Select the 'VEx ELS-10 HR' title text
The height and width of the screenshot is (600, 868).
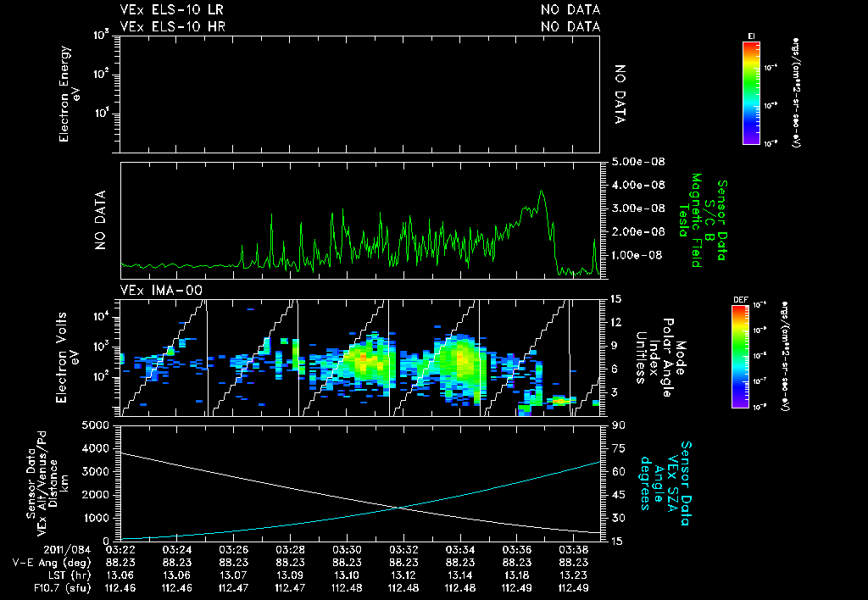coord(173,26)
